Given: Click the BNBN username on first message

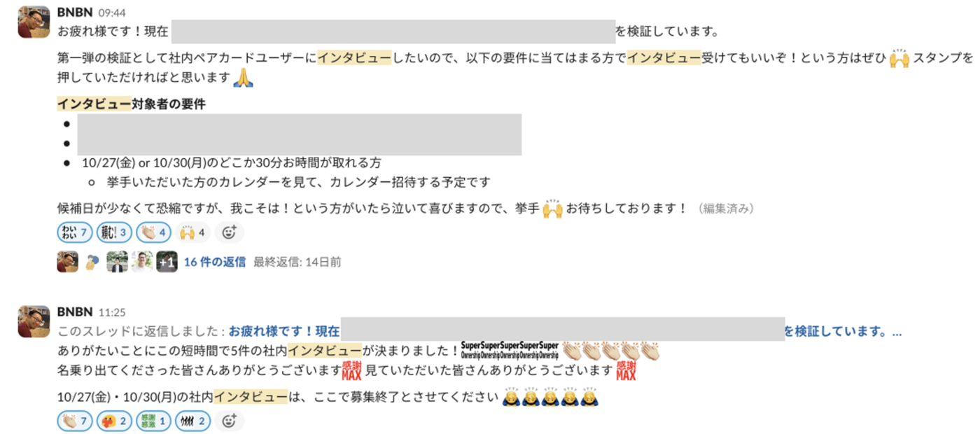Looking at the screenshot, I should pos(75,13).
